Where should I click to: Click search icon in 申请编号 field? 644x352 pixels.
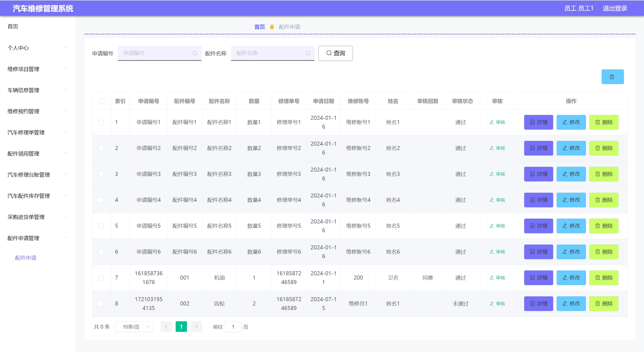pos(195,53)
